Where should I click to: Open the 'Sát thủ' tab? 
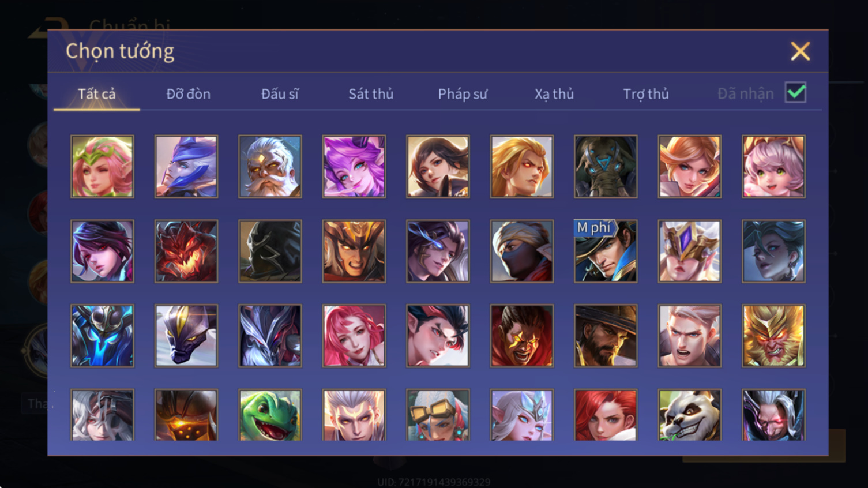371,94
